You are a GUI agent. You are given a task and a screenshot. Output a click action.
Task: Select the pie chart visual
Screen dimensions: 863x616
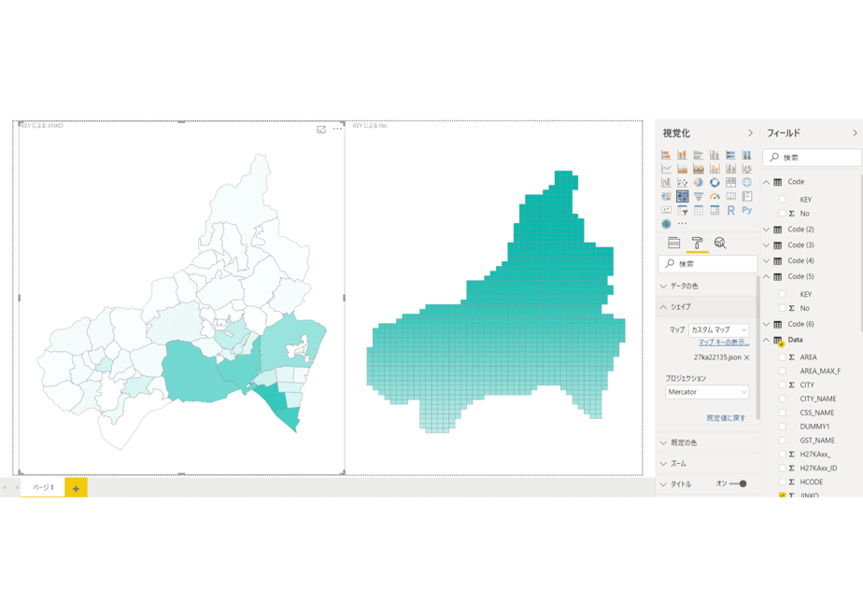click(699, 183)
